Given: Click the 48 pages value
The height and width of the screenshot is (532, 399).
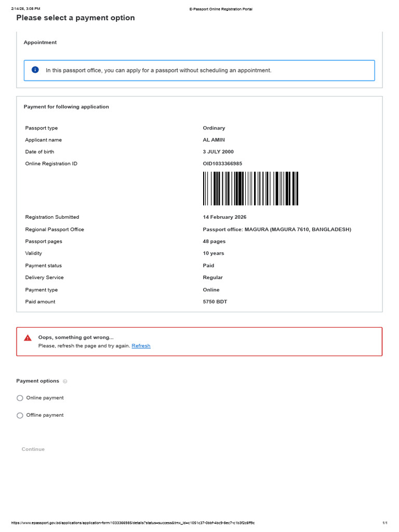Looking at the screenshot, I should point(214,242).
